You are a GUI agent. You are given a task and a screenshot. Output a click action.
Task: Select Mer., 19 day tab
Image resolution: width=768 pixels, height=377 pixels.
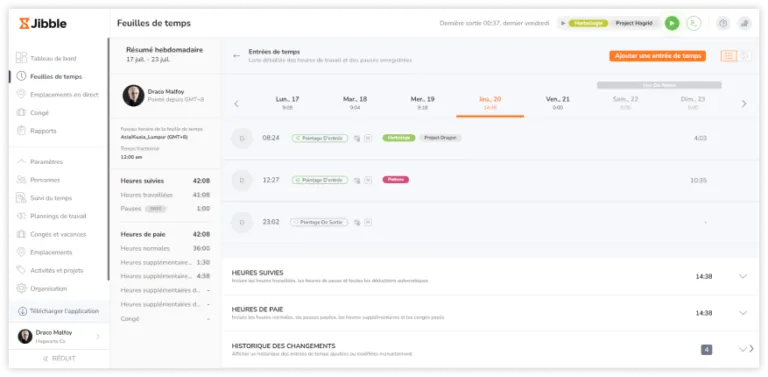422,103
